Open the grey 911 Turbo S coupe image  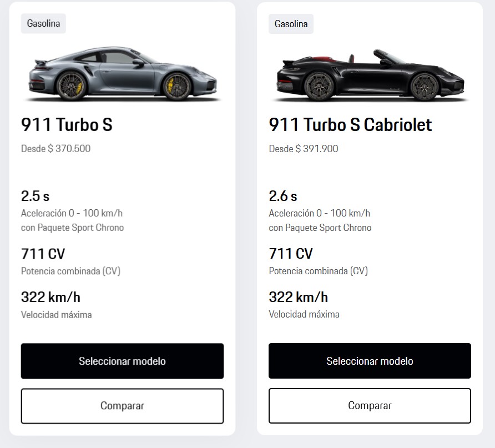[122, 75]
